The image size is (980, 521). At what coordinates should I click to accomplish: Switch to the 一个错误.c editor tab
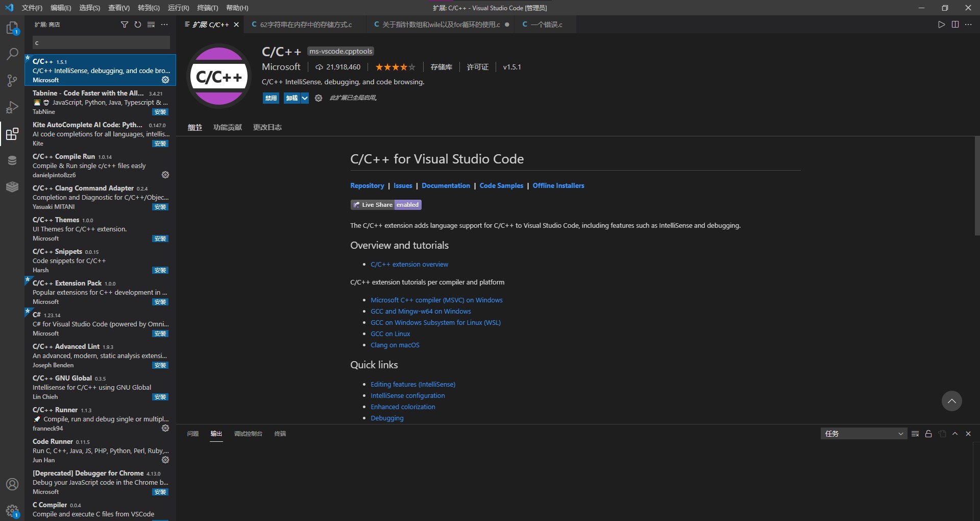pos(546,25)
